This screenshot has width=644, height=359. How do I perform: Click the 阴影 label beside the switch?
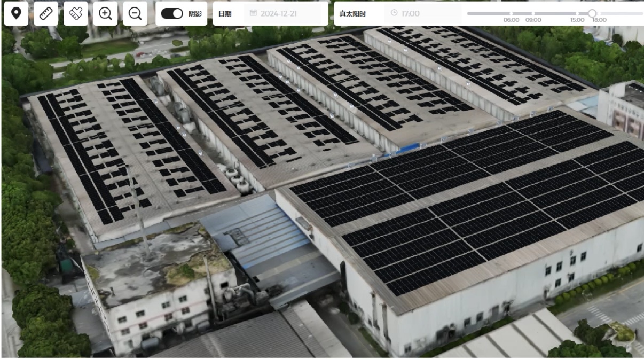[195, 13]
